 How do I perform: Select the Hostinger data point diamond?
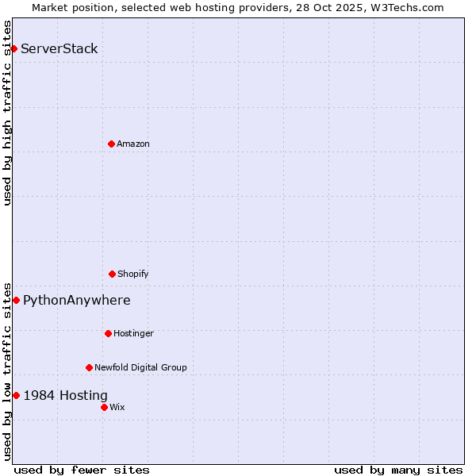coord(108,333)
